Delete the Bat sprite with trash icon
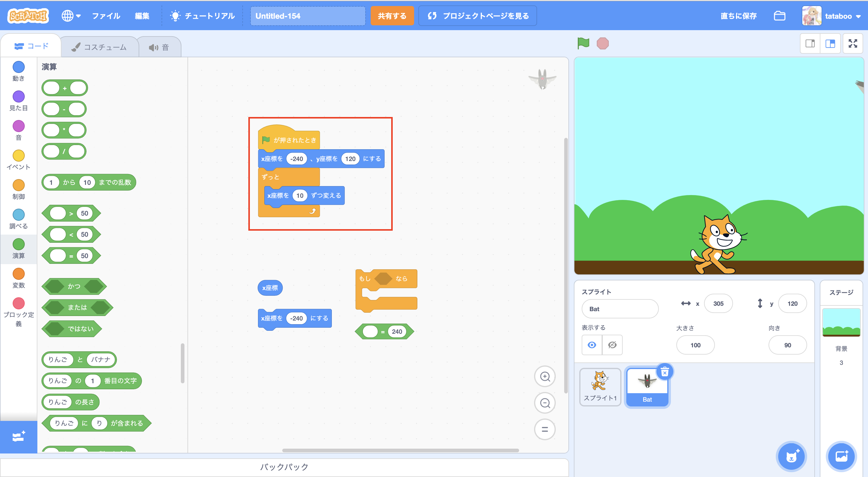The height and width of the screenshot is (477, 868). tap(665, 372)
